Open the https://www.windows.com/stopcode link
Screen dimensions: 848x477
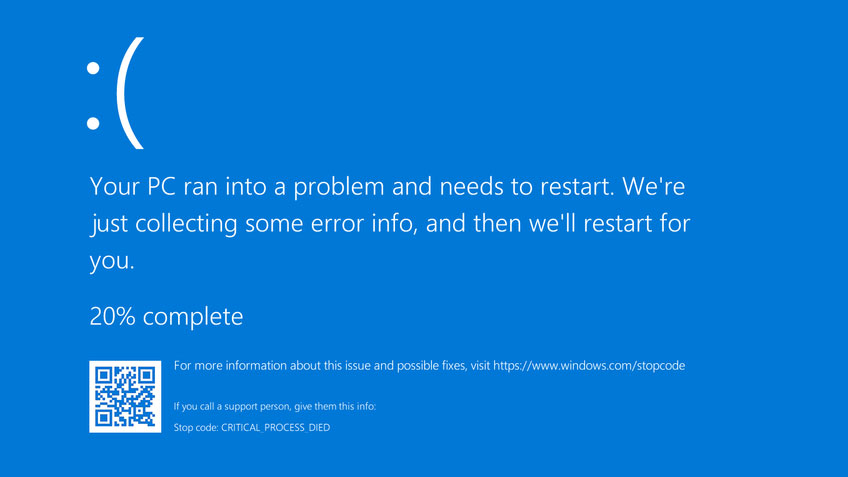(x=589, y=366)
